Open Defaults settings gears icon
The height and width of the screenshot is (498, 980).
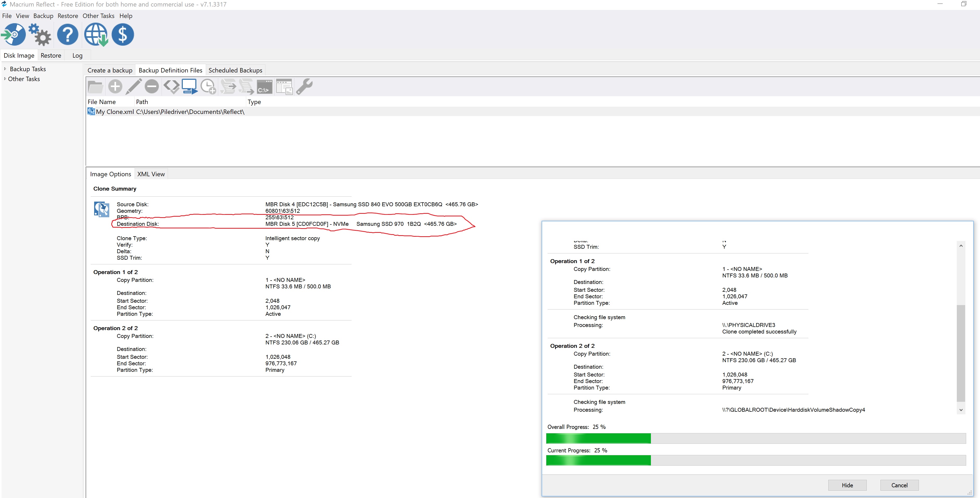[x=40, y=35]
